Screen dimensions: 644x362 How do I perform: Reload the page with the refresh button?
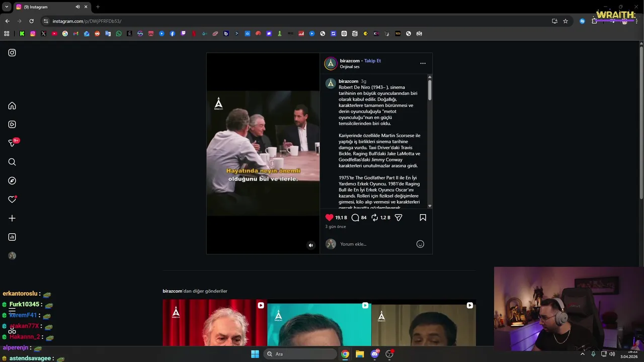pos(31,21)
